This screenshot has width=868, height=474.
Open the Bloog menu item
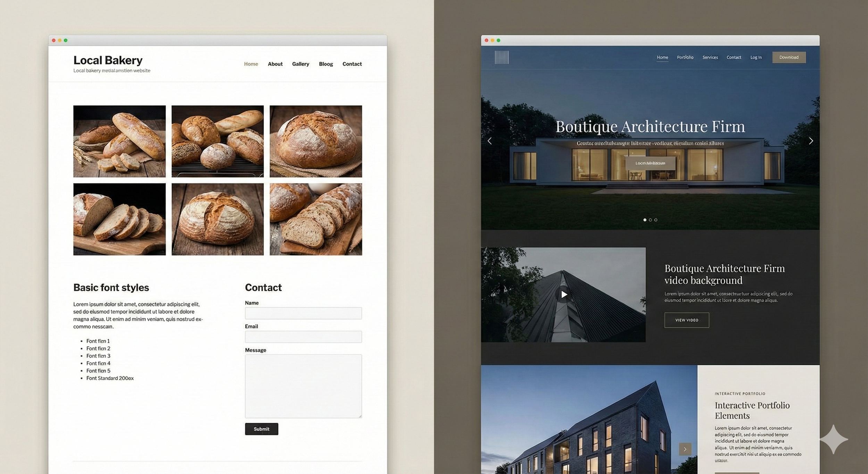coord(326,64)
